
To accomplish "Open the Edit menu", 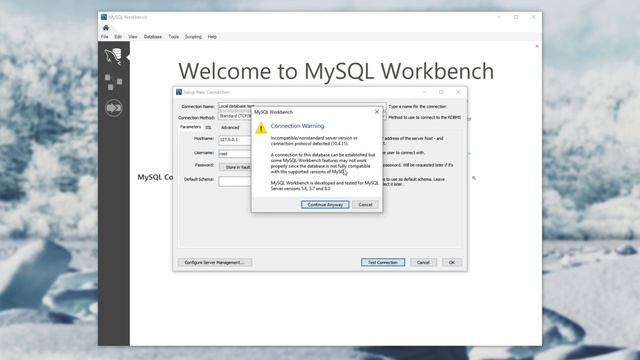I will 118,37.
